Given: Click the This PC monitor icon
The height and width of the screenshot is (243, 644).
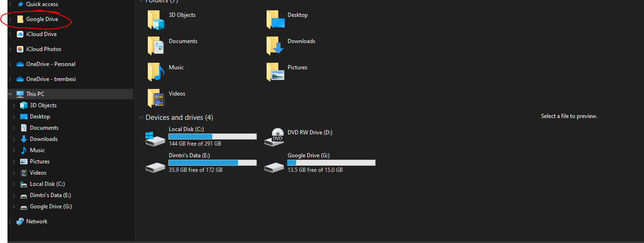Looking at the screenshot, I should click(20, 94).
